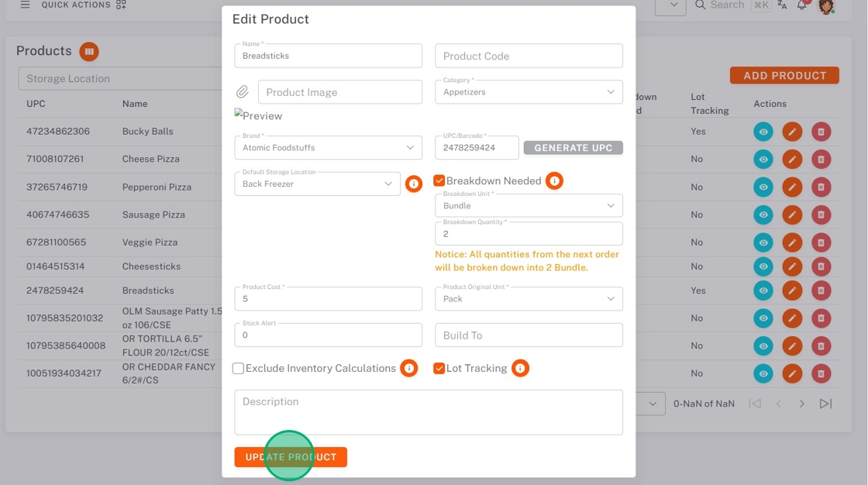Uncheck the Lot Tracking checkbox
Screen dimensions: 868x485
439,369
